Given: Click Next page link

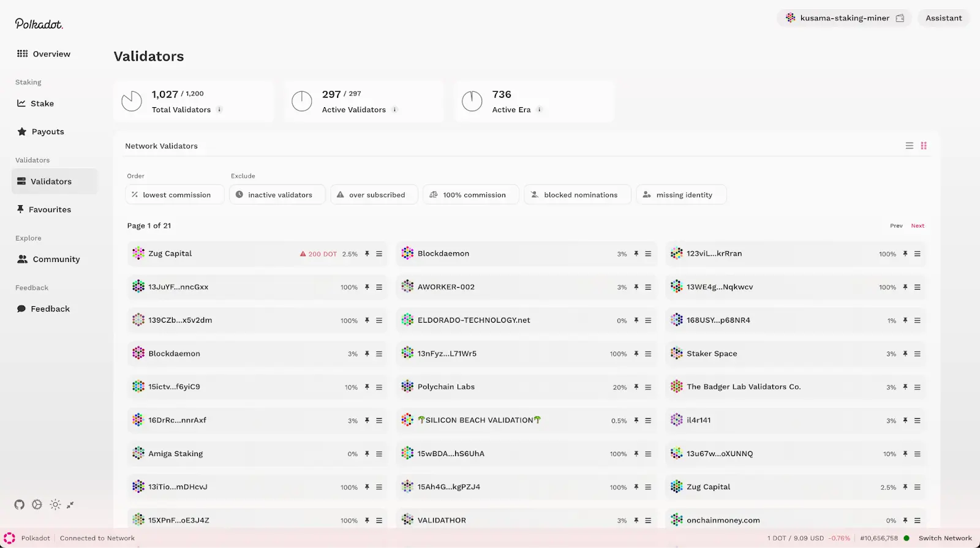Looking at the screenshot, I should (x=918, y=225).
